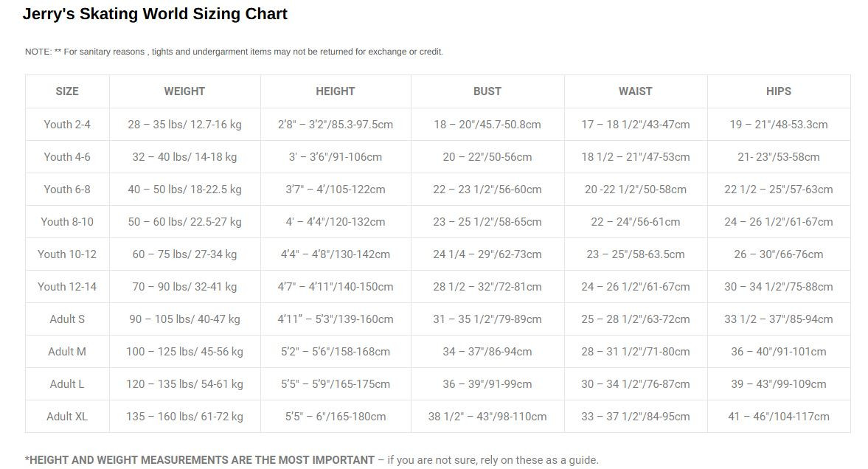Select the Youth 8-10 bust measurement cell
868x469 pixels.
(x=487, y=222)
